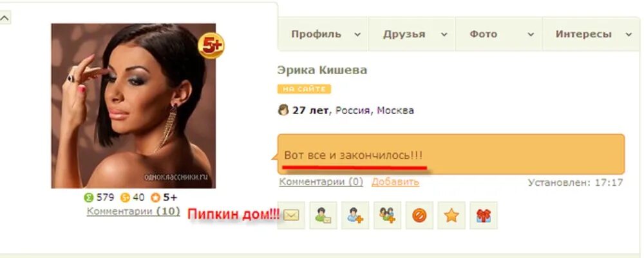This screenshot has height=258, width=644.
Task: Open the profile photo thumbnail
Action: (x=133, y=106)
